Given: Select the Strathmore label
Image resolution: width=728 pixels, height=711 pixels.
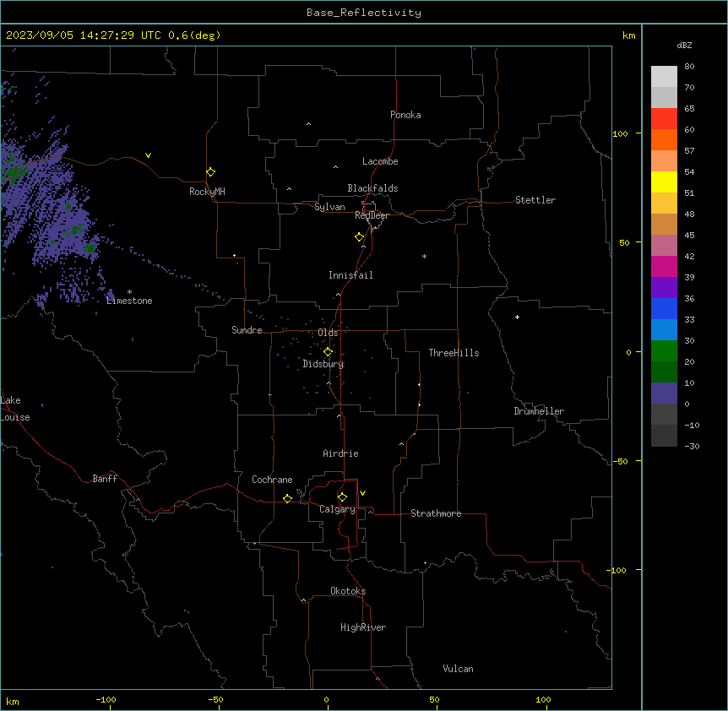Looking at the screenshot, I should [x=436, y=513].
